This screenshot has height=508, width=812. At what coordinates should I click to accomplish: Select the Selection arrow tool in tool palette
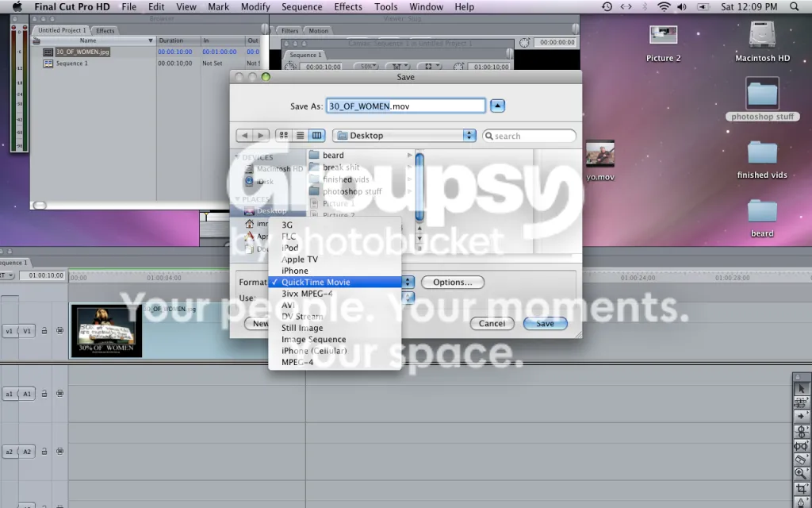click(801, 389)
